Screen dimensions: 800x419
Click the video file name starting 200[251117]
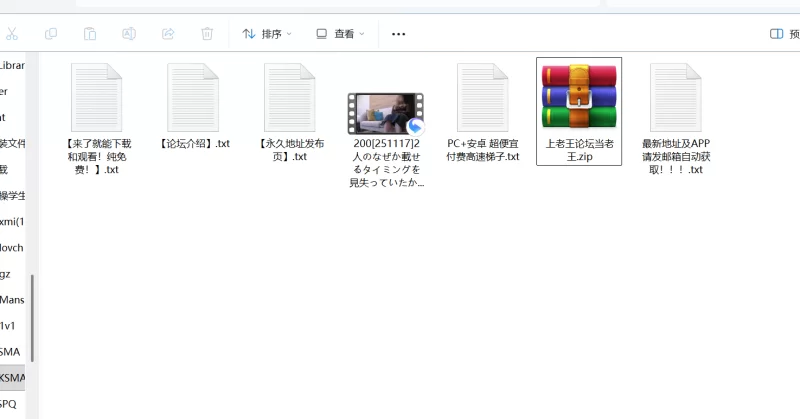[386, 163]
